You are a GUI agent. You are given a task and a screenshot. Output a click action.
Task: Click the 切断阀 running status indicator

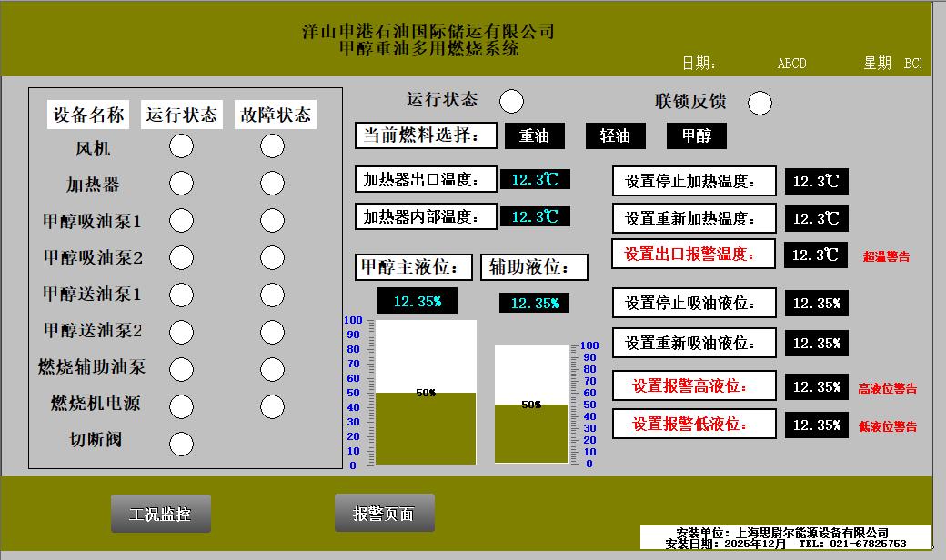pyautogui.click(x=182, y=444)
